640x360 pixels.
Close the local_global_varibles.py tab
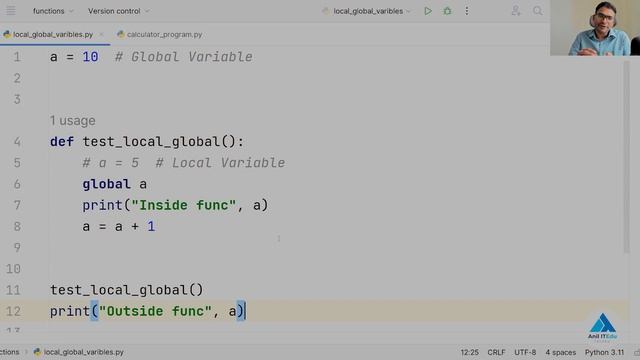pos(101,35)
